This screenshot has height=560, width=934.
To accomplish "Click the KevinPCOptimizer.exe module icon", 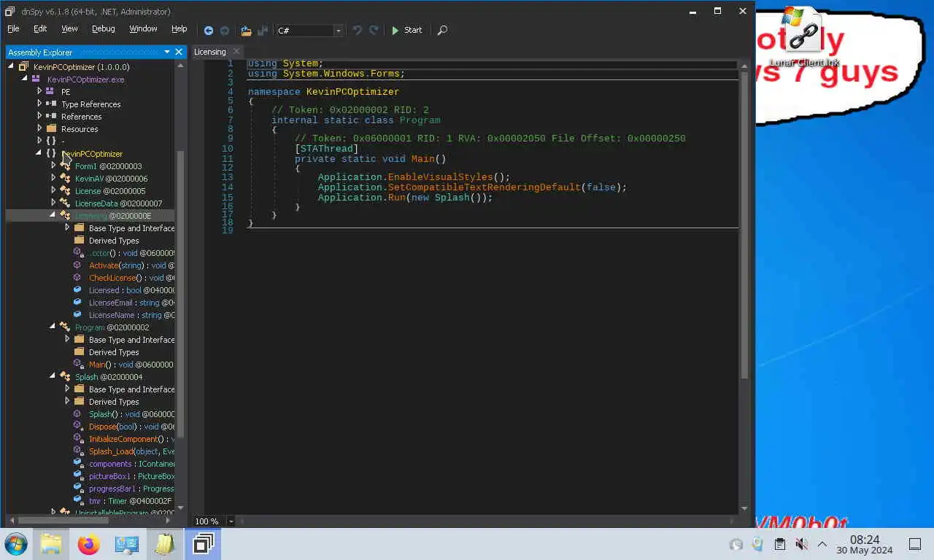I will pos(36,79).
